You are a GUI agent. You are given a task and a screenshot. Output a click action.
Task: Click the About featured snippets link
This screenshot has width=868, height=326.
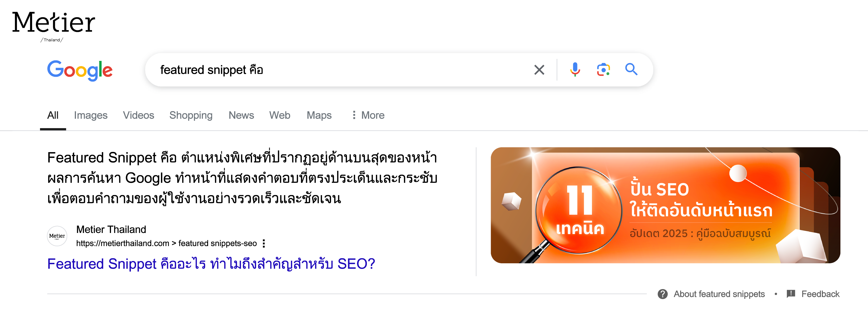719,294
